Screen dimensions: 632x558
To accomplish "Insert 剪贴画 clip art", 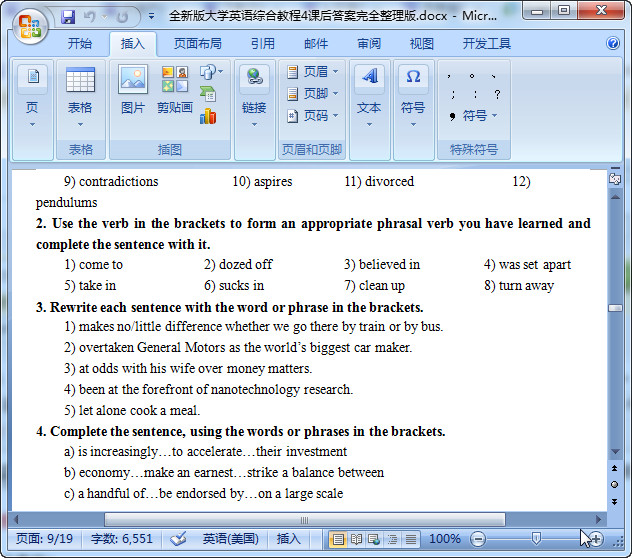I will (175, 90).
